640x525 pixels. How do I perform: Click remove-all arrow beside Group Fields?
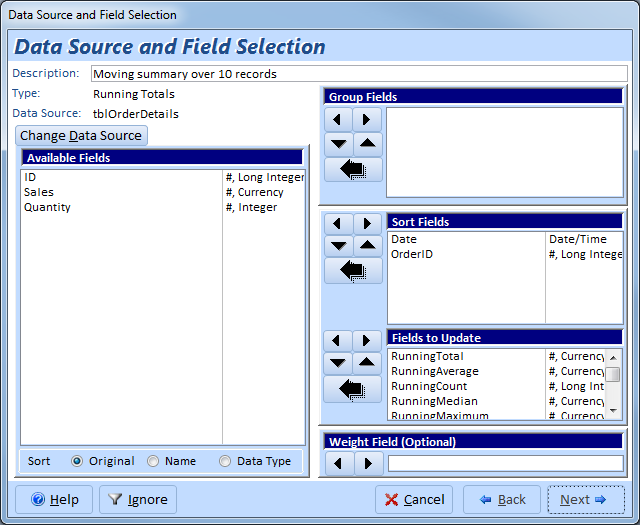pos(353,170)
